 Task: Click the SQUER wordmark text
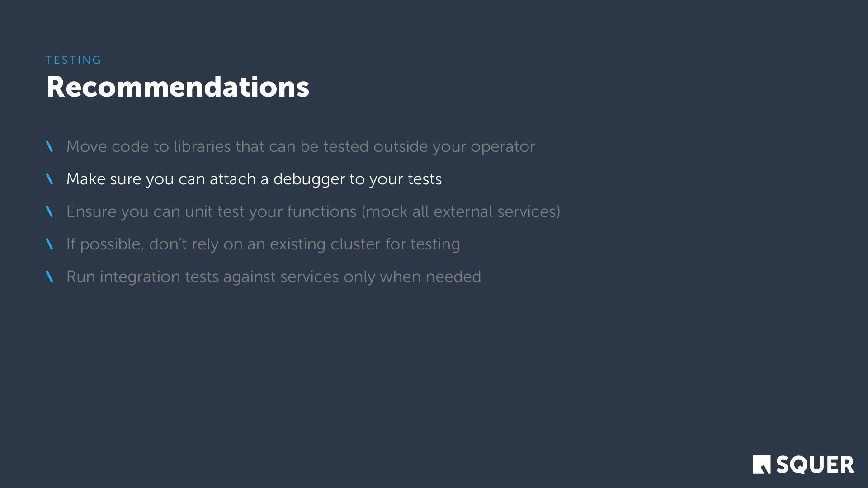[815, 465]
